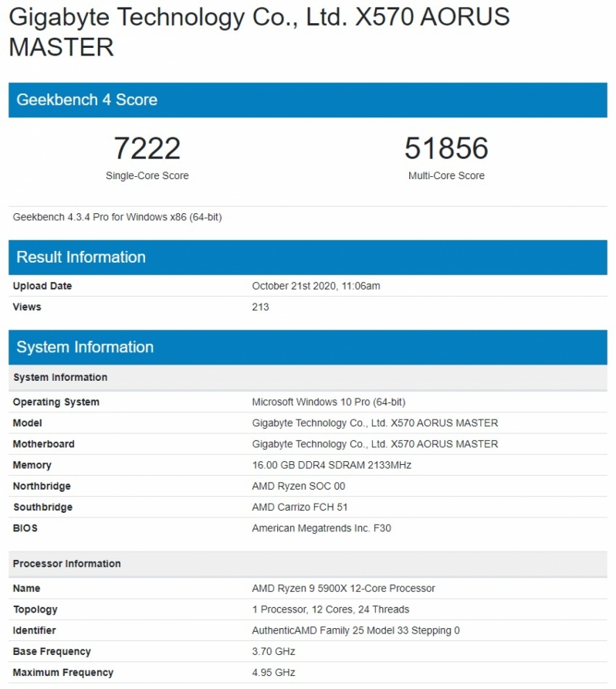
Task: Click the blue System Information header
Action: click(308, 348)
